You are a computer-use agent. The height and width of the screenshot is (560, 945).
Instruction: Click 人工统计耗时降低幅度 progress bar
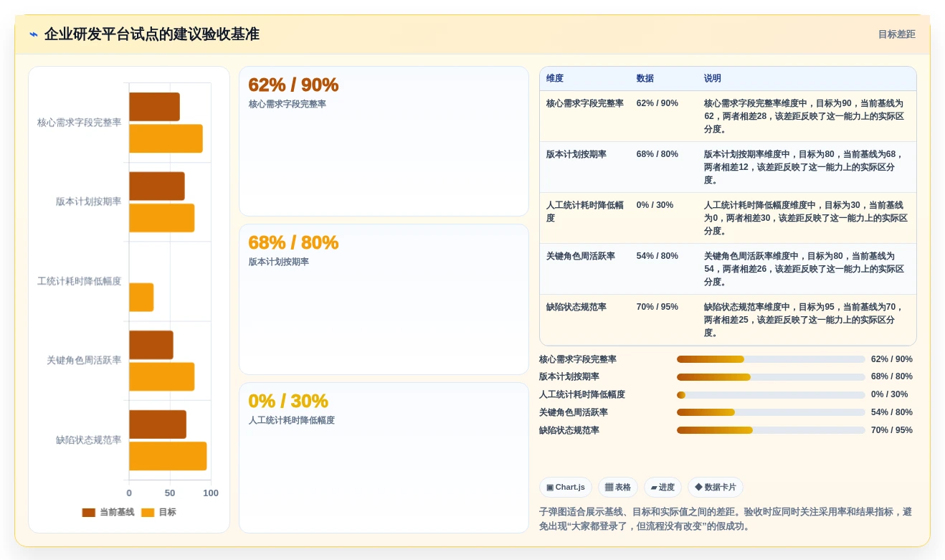click(x=771, y=394)
